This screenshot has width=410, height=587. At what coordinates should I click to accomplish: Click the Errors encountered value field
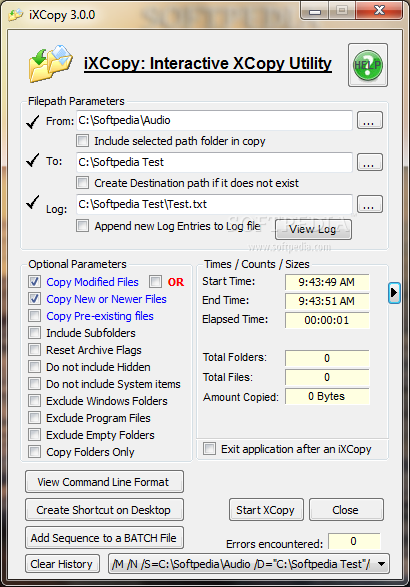coord(354,541)
